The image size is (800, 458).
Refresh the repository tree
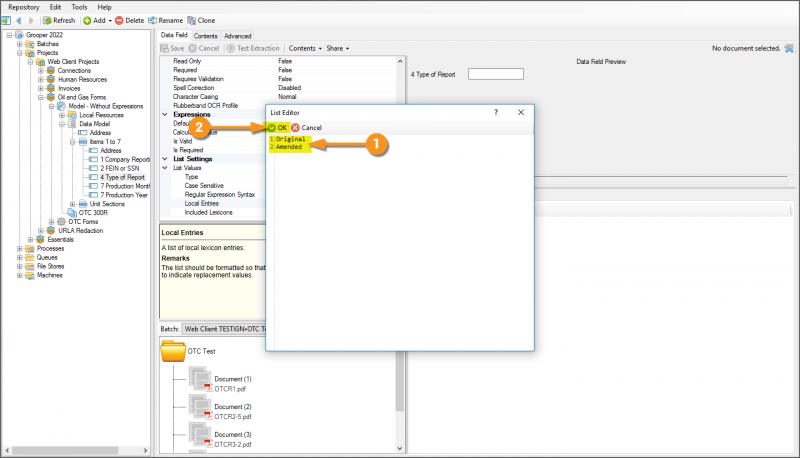click(59, 20)
